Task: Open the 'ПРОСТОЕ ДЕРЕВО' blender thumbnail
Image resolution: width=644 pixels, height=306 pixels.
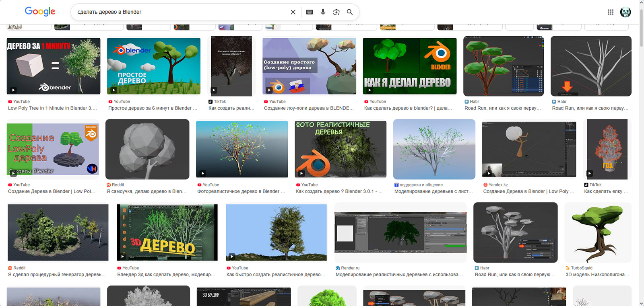Action: click(154, 66)
